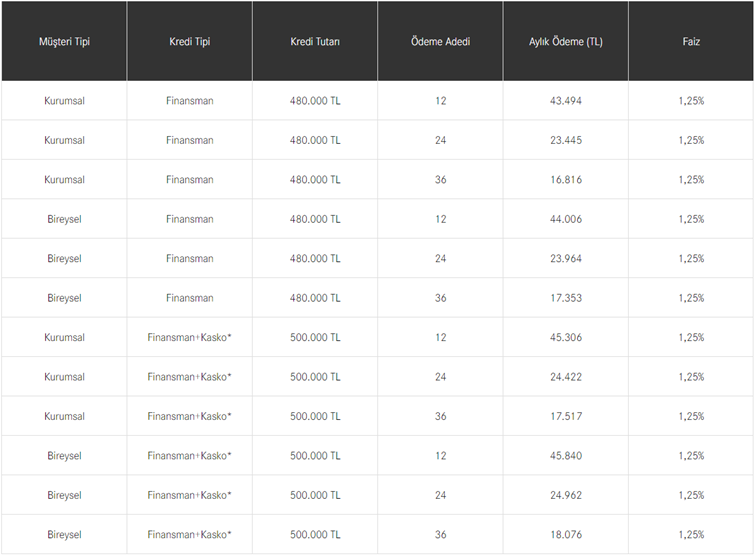Click the Faiz column header
Viewport: 756px width, 556px height.
pos(691,42)
